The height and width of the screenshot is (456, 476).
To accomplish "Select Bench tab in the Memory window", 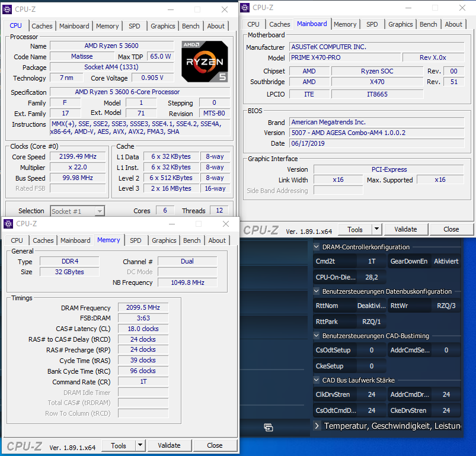I will [192, 240].
